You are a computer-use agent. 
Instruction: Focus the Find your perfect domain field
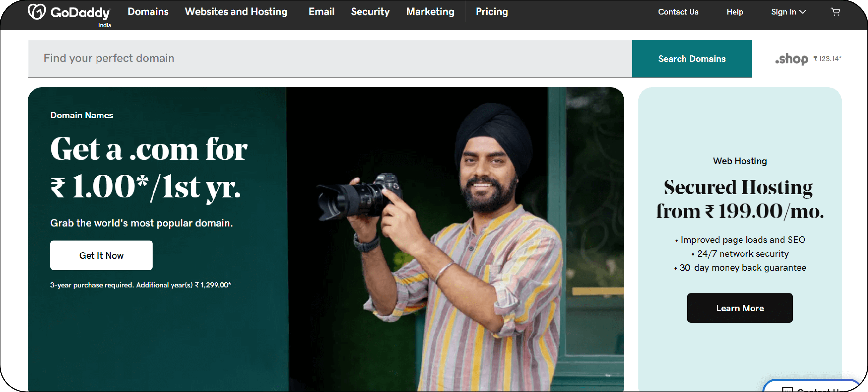click(x=330, y=59)
